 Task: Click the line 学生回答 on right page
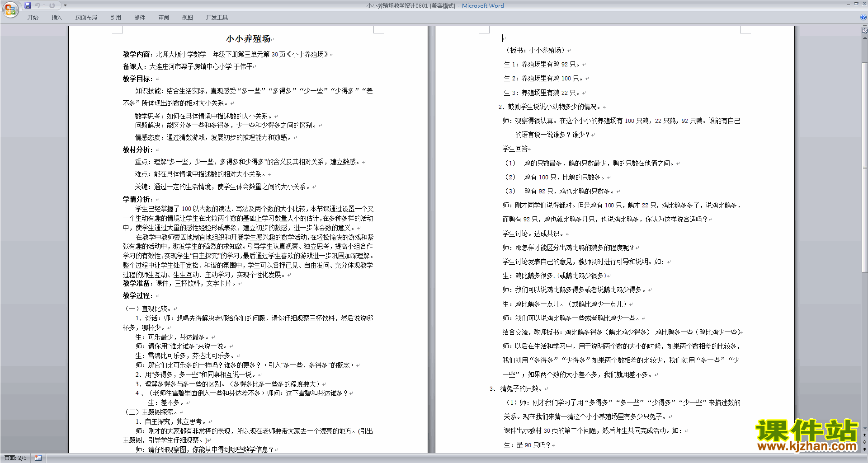(x=515, y=149)
